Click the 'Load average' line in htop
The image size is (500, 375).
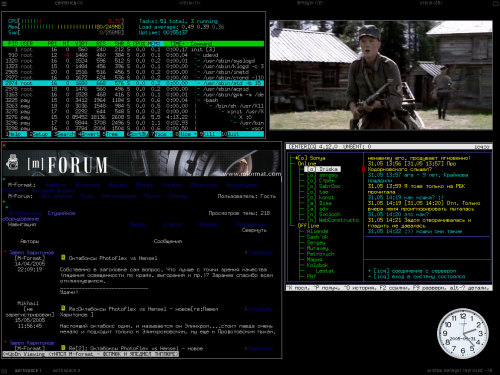[x=181, y=27]
